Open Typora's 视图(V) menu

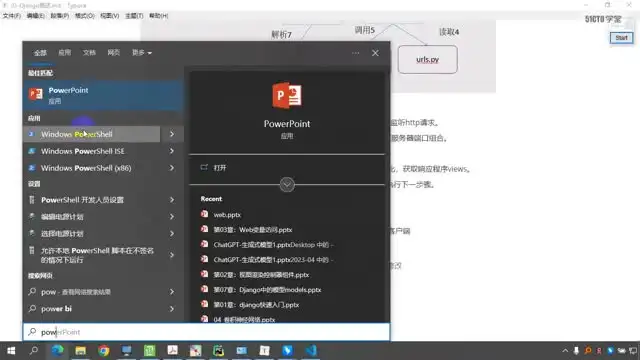click(x=109, y=16)
